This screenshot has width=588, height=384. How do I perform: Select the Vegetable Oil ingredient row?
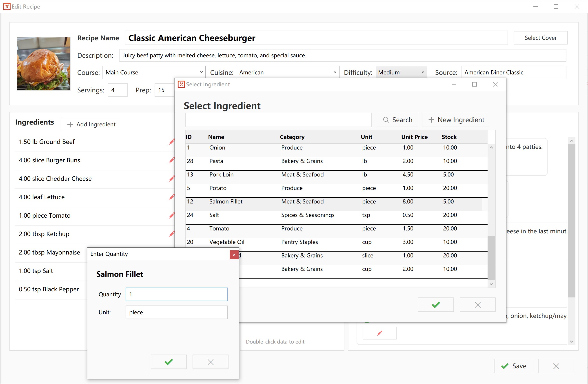click(x=336, y=244)
